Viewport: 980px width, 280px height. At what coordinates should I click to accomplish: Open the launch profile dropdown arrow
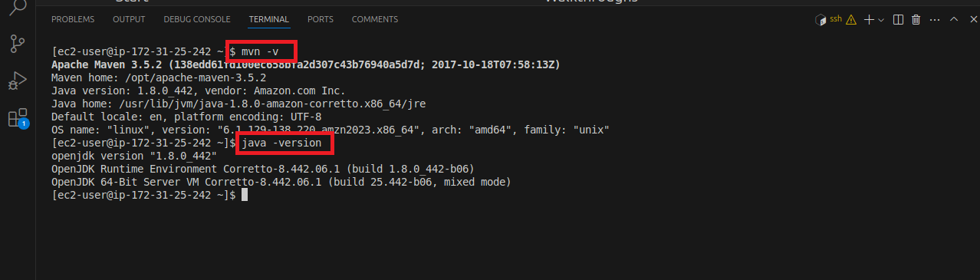point(880,20)
